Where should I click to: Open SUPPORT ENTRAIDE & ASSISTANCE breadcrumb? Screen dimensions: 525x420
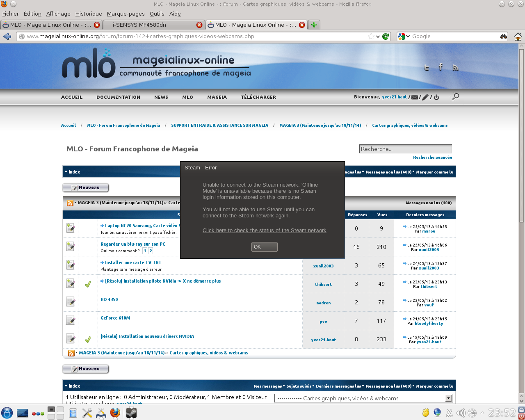tap(219, 126)
